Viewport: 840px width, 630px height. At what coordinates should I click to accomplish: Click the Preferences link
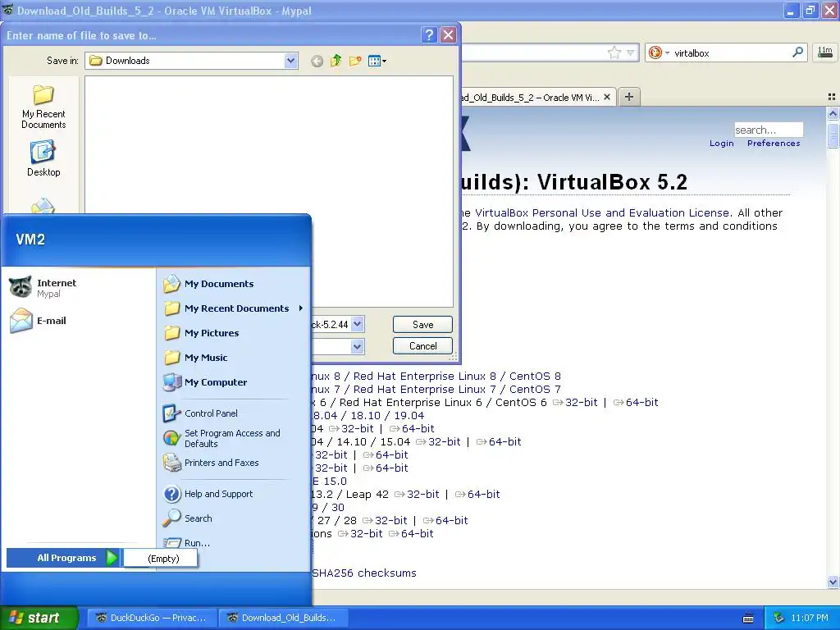click(x=774, y=143)
